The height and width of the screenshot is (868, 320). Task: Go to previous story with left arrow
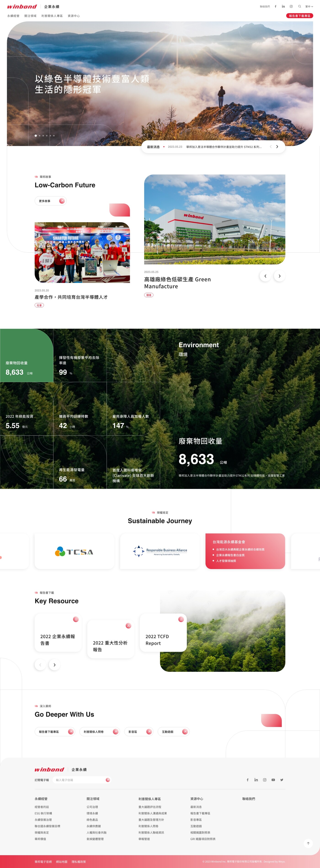click(265, 276)
